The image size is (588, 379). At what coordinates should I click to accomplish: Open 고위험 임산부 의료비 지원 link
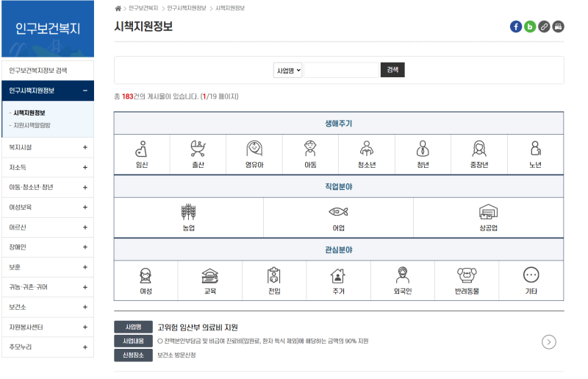tap(198, 327)
